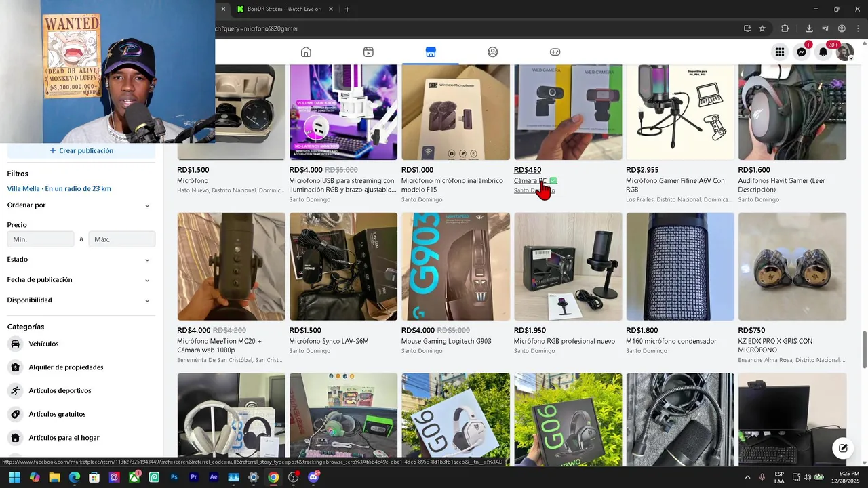Open F15 wireless microphone thumbnail
The image size is (868, 488).
[x=456, y=113]
